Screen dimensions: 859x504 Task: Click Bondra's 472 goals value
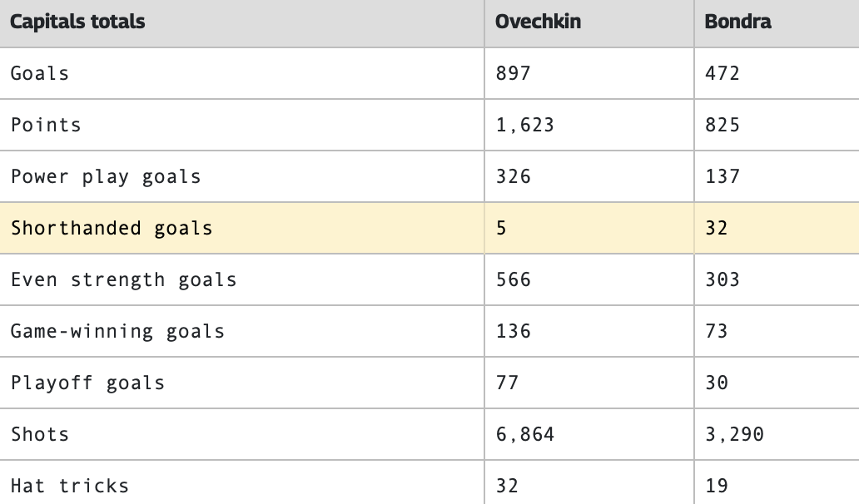(722, 73)
